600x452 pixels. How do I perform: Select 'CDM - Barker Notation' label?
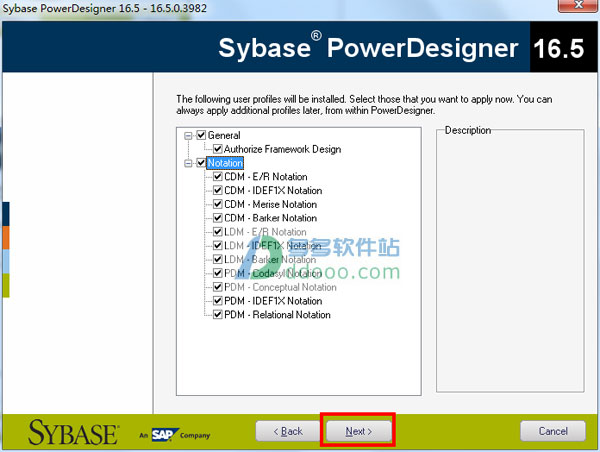[271, 218]
